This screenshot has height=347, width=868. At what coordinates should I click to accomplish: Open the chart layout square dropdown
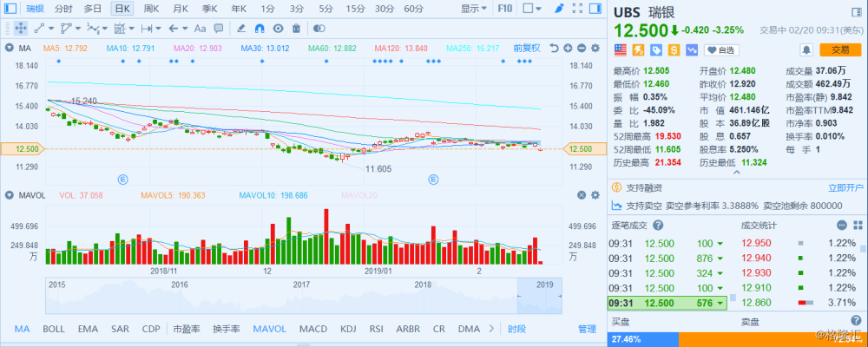(533, 9)
